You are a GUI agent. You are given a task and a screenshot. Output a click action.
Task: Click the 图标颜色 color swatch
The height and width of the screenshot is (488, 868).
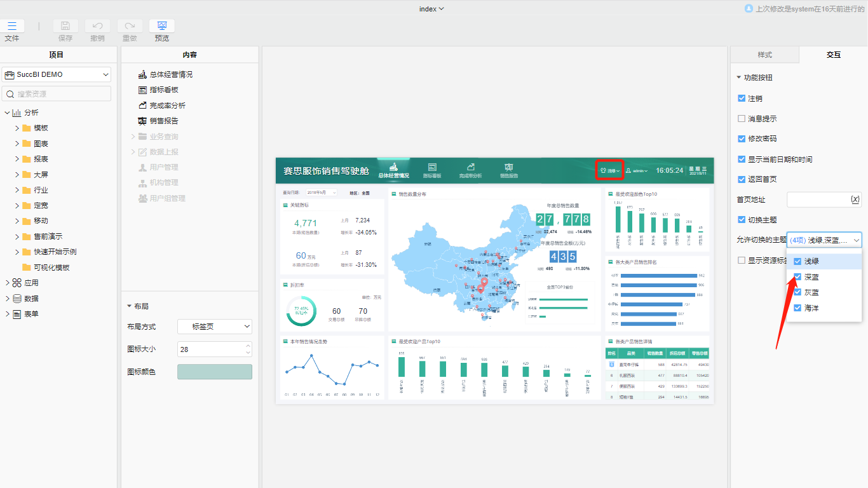214,372
